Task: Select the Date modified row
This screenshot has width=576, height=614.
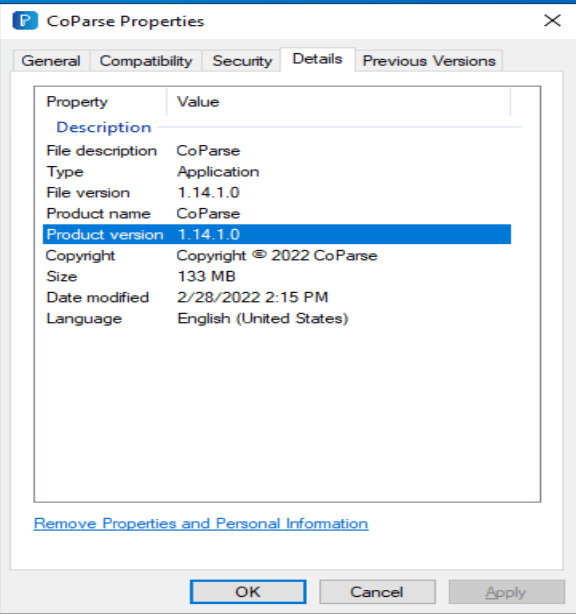Action: tap(277, 298)
